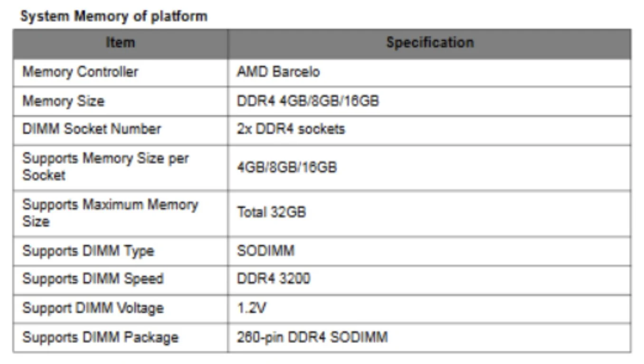Select the 'Supports DIMM Type' label
The image size is (644, 364).
click(x=88, y=251)
